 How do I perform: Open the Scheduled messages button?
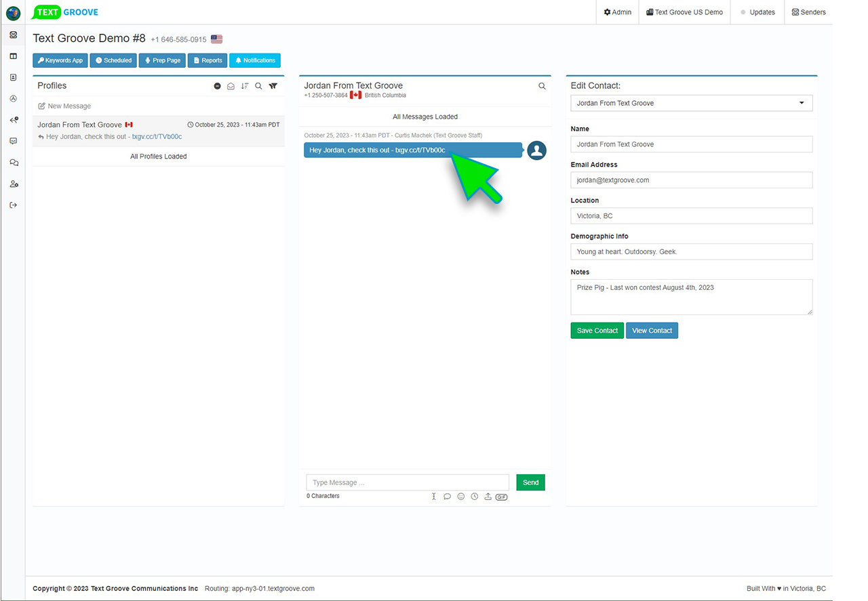(113, 60)
